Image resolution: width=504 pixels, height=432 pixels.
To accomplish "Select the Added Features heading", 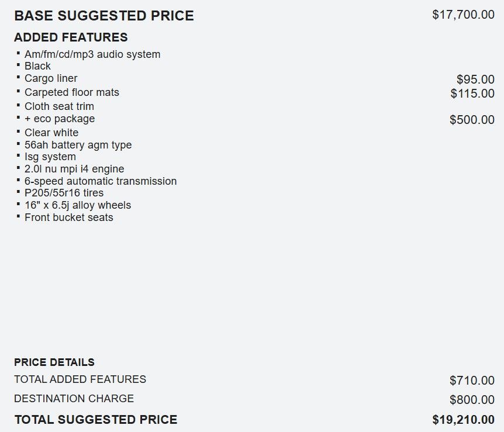I will pyautogui.click(x=71, y=37).
